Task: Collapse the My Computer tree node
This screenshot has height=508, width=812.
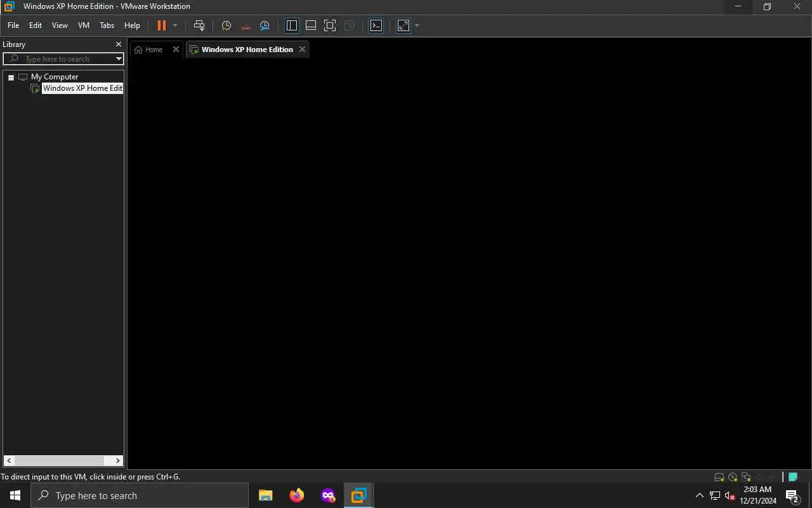Action: point(11,77)
